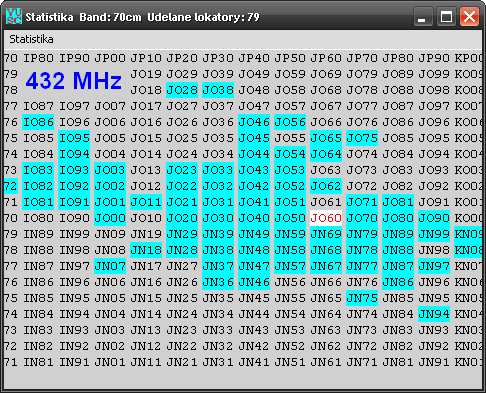Select the JN75 worked locator cell

tap(362, 298)
